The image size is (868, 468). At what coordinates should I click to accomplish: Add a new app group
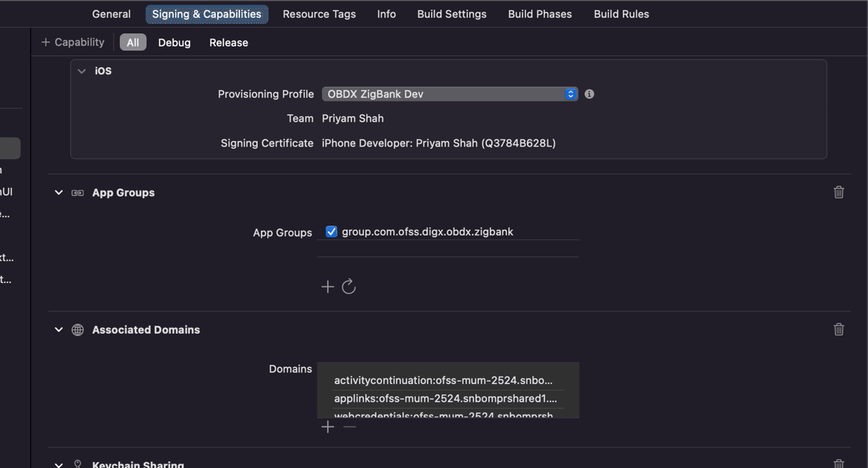[328, 287]
